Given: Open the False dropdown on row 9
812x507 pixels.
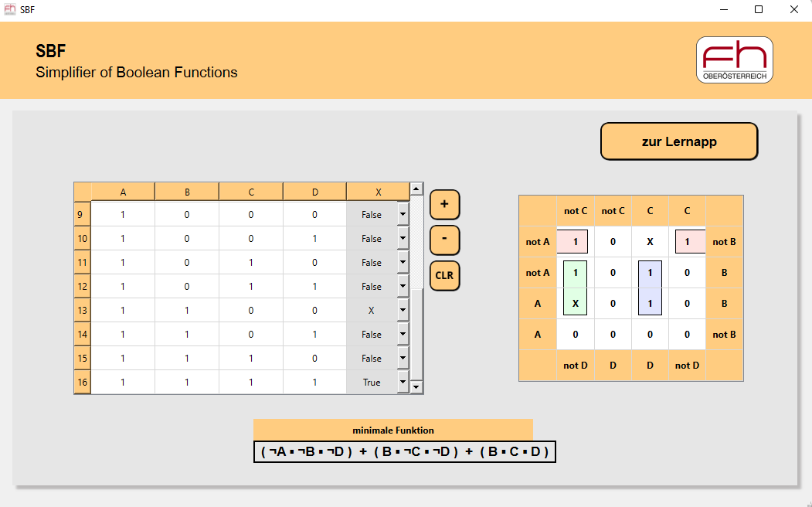Looking at the screenshot, I should point(403,215).
